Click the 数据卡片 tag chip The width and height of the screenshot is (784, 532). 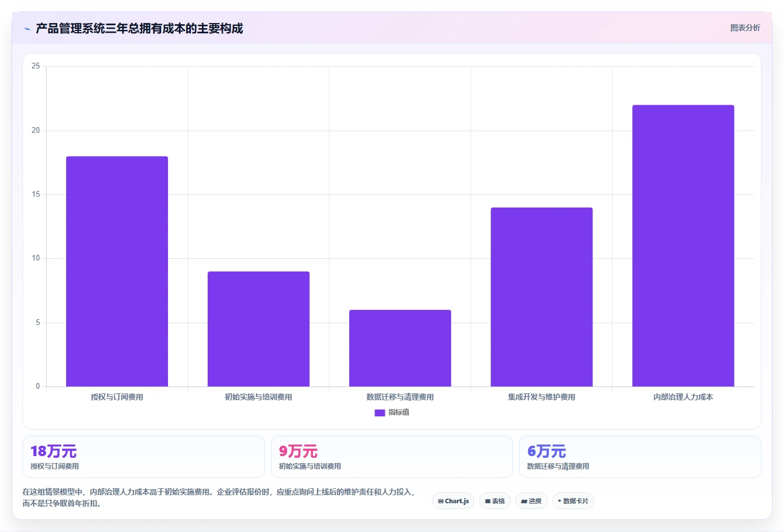pos(573,501)
